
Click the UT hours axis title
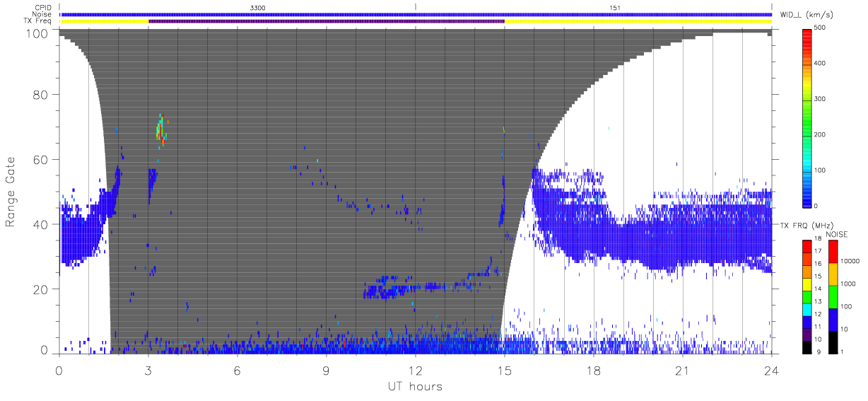click(x=415, y=386)
